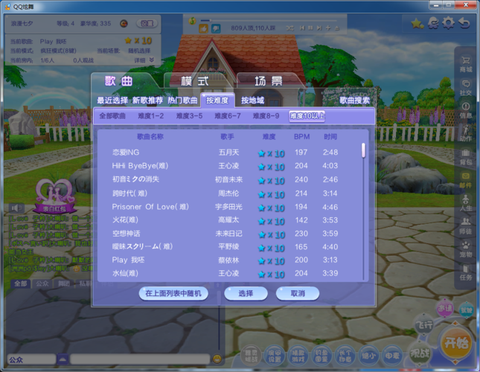Open the 师徒 mentor icon
Screen dimensions: 480x372
tap(466, 226)
